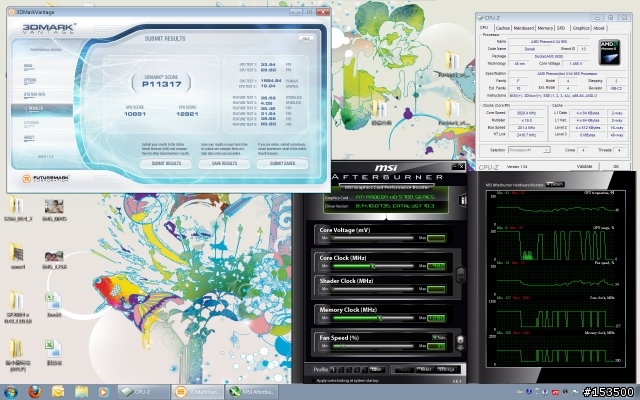Open the Memory tab in CPU-Z
This screenshot has width=640, height=400.
click(x=545, y=28)
